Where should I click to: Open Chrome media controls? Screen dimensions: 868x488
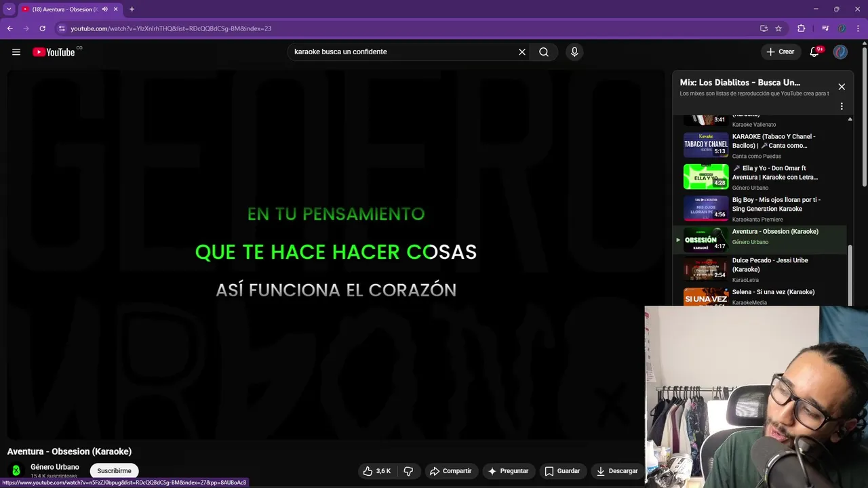[x=825, y=28]
